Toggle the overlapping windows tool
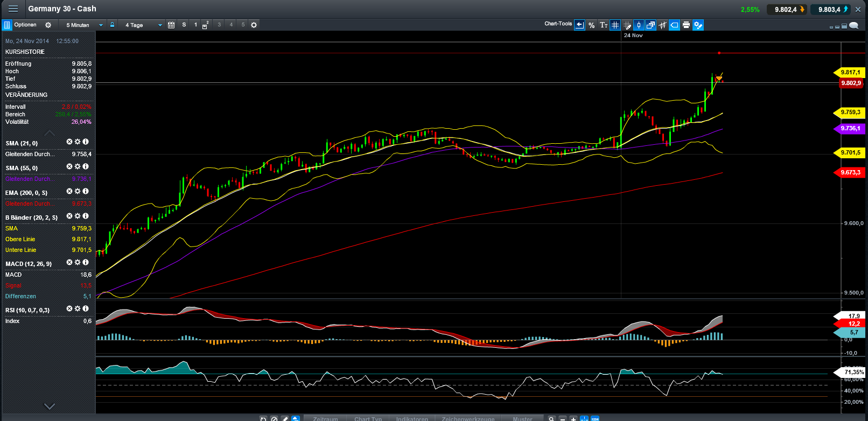868x421 pixels. point(651,25)
